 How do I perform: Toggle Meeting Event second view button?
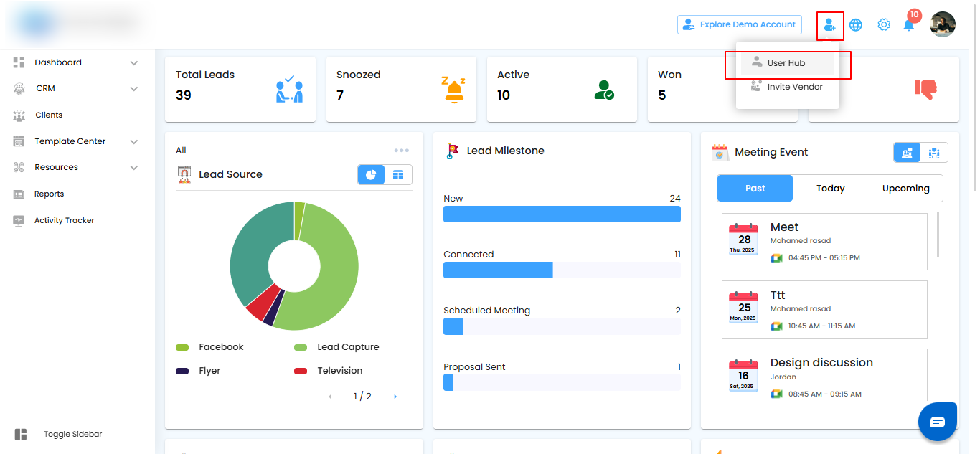[934, 152]
